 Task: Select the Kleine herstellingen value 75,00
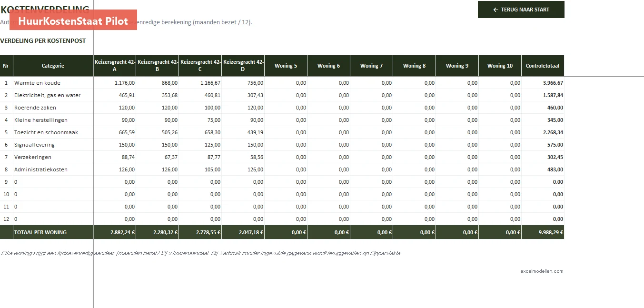pos(200,120)
